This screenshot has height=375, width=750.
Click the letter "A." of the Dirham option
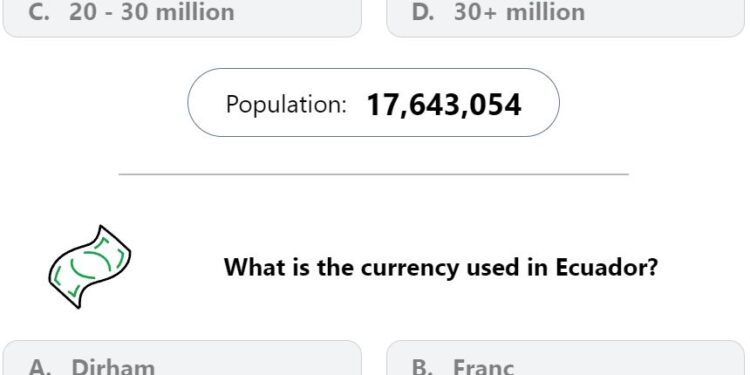(x=39, y=367)
